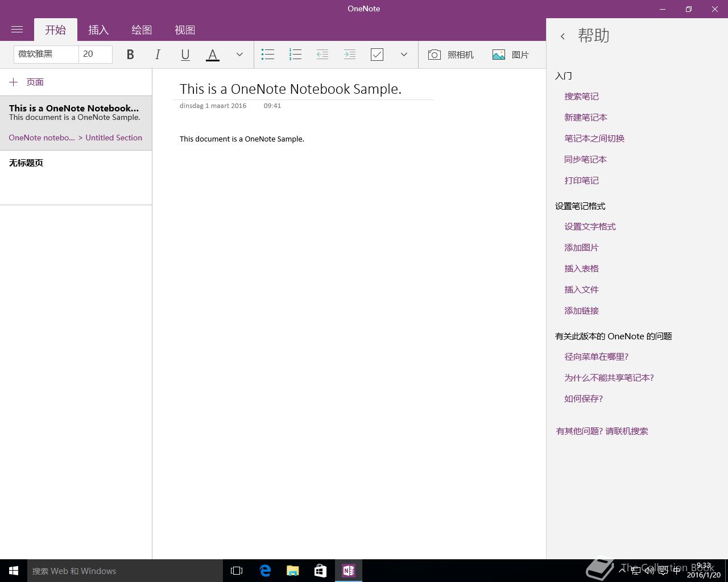Open the font size box showing 20
Image resolution: width=728 pixels, height=582 pixels.
pyautogui.click(x=96, y=54)
